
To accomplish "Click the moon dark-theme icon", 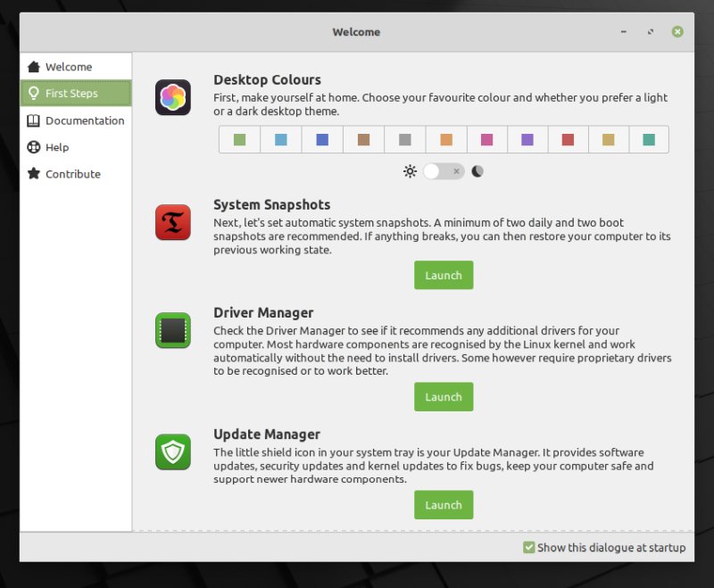I will (x=477, y=171).
